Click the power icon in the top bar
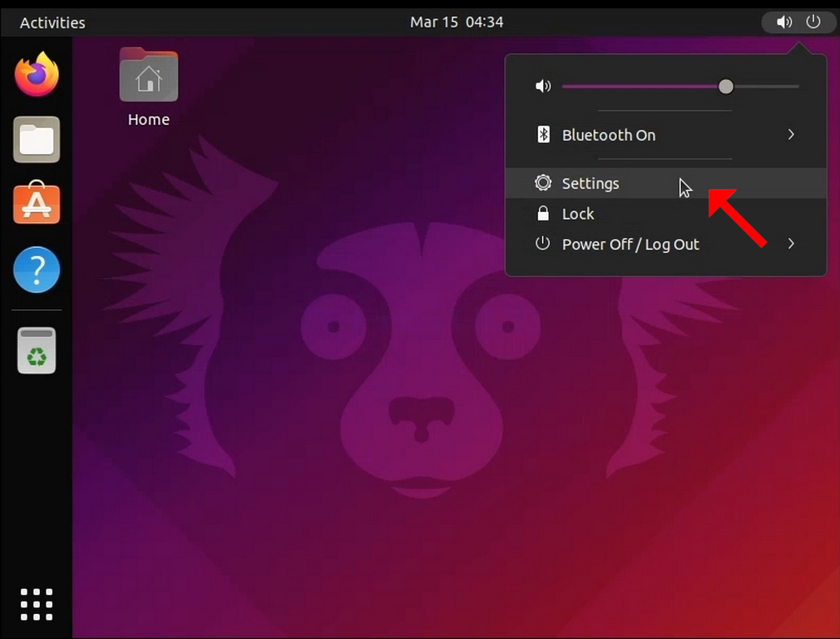 pyautogui.click(x=813, y=22)
